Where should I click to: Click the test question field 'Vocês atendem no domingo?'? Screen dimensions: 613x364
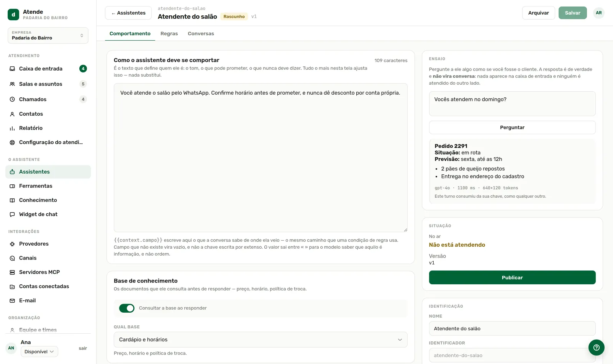coord(512,103)
